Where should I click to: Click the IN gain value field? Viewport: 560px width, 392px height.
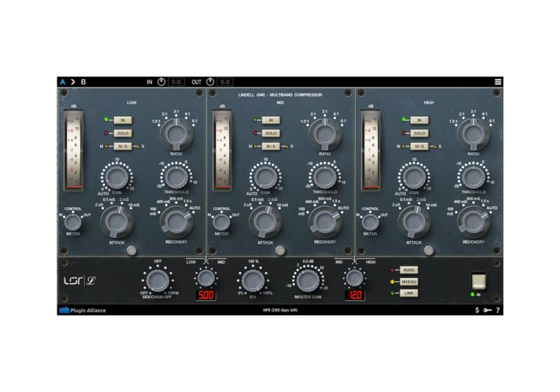pos(176,82)
